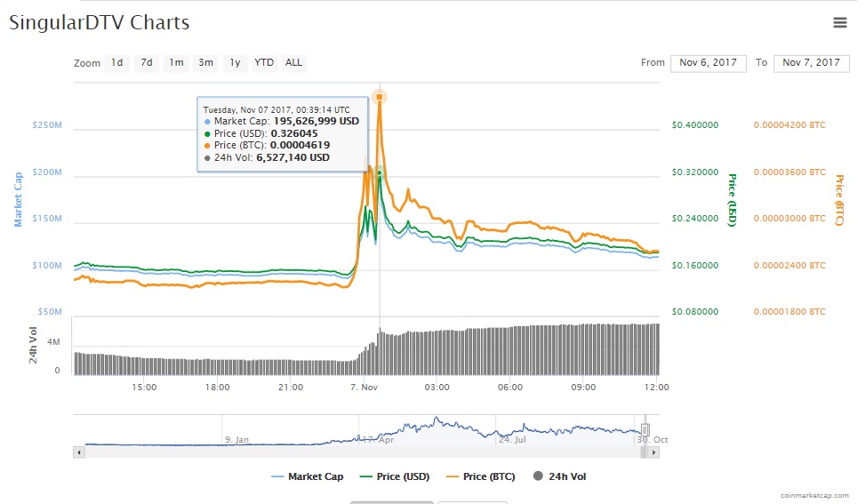Set zoom to 1d
Image resolution: width=865 pixels, height=504 pixels.
click(x=117, y=63)
